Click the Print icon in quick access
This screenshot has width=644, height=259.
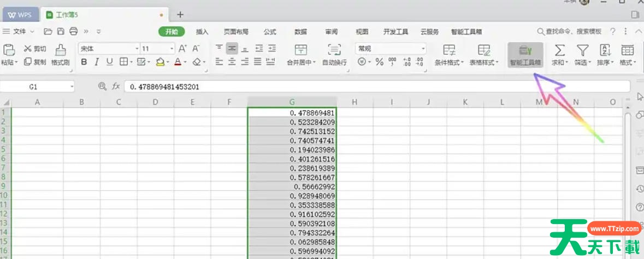click(x=74, y=31)
